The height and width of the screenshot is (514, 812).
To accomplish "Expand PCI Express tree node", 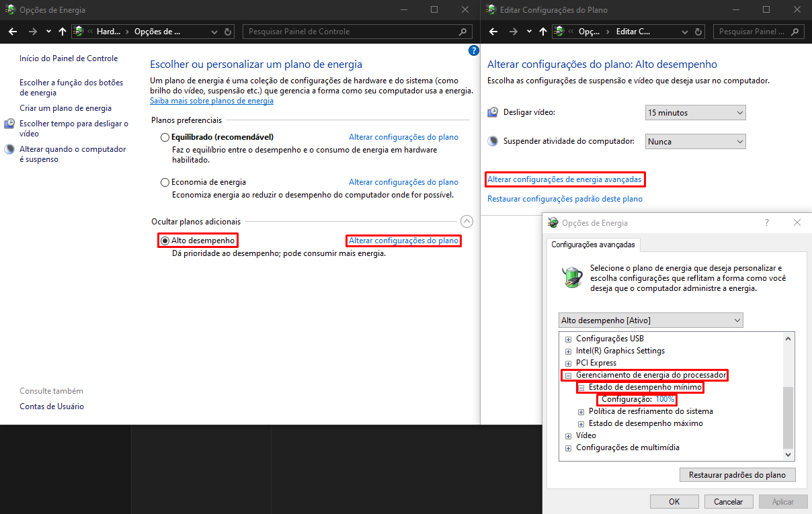I will 569,363.
